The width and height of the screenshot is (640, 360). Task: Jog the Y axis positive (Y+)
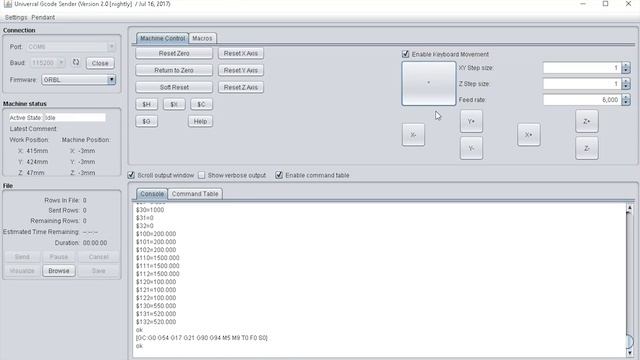[x=471, y=121]
